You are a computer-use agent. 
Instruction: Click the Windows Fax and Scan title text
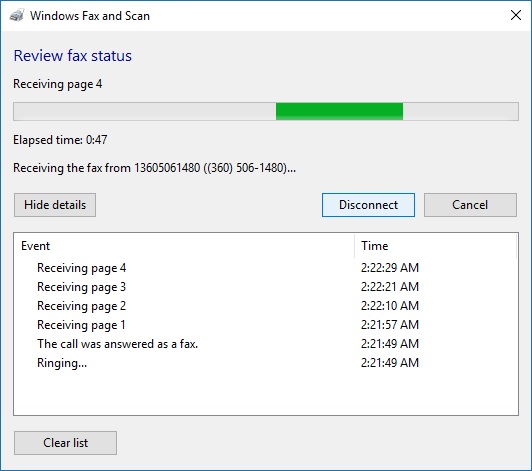point(90,16)
